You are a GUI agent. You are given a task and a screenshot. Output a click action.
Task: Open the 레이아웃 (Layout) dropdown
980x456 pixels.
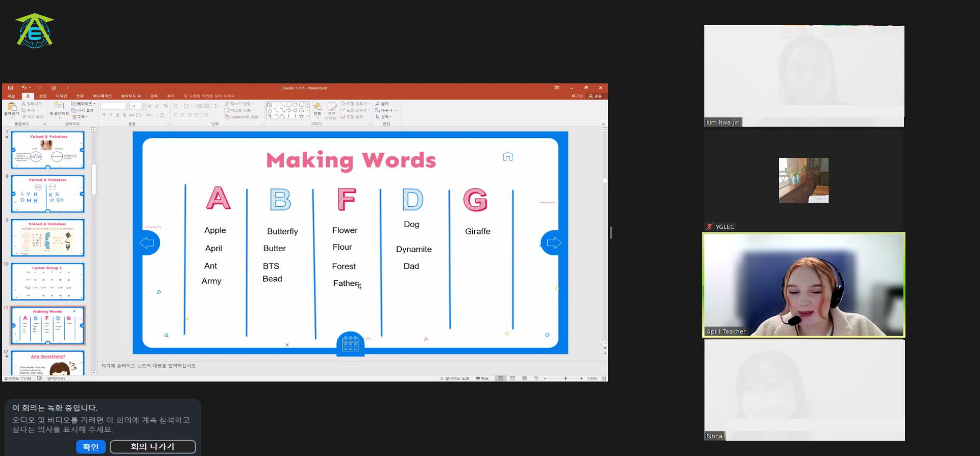tap(83, 104)
